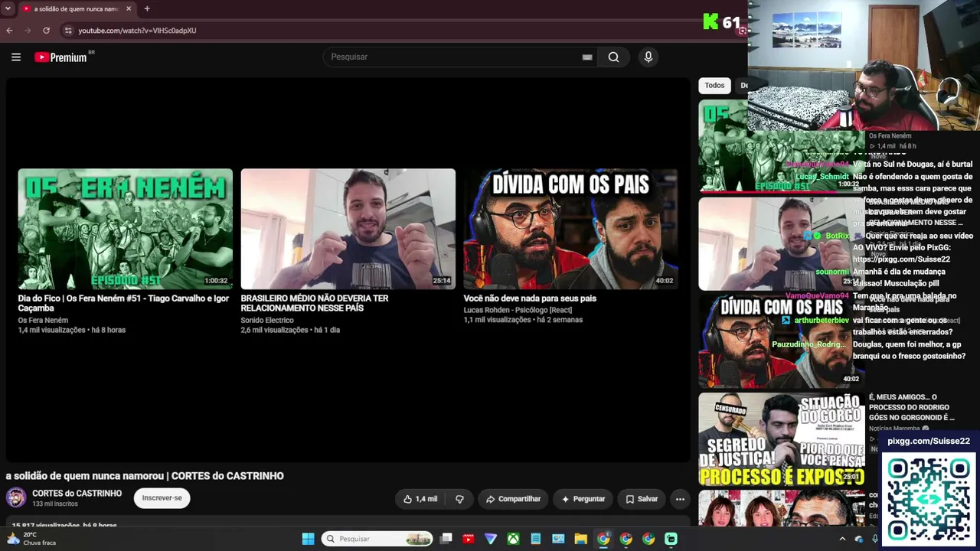Click the browser address bar URL
The width and height of the screenshot is (980, 551).
137,31
